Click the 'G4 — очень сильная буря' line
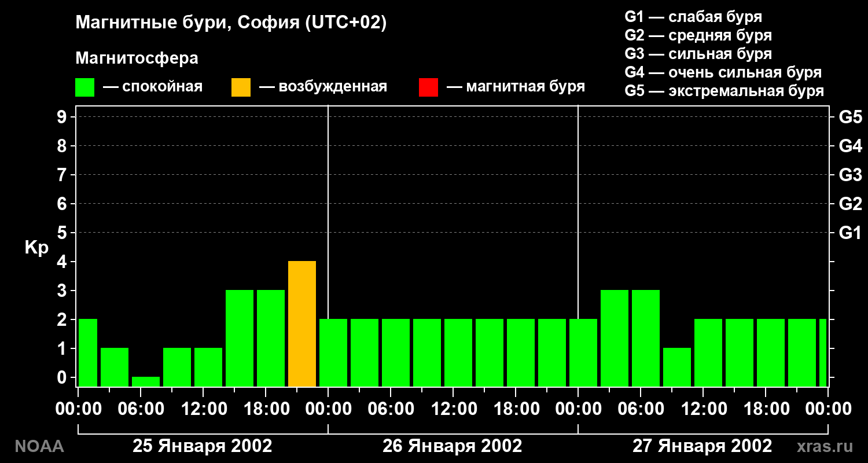The height and width of the screenshot is (463, 868). coord(723,72)
